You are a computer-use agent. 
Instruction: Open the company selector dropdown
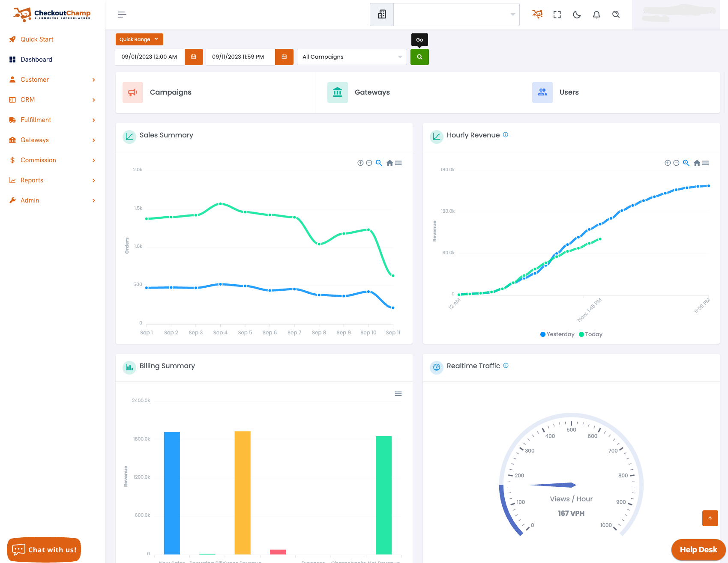(456, 15)
